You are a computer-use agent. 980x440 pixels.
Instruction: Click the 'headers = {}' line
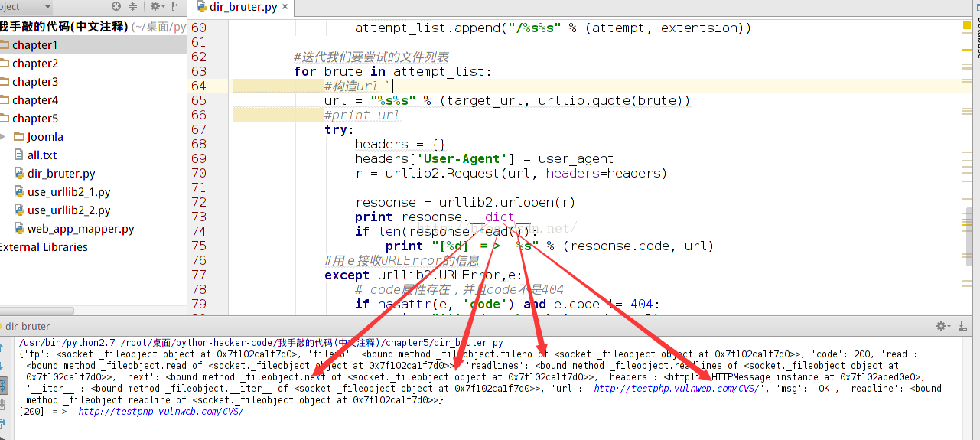coord(400,144)
